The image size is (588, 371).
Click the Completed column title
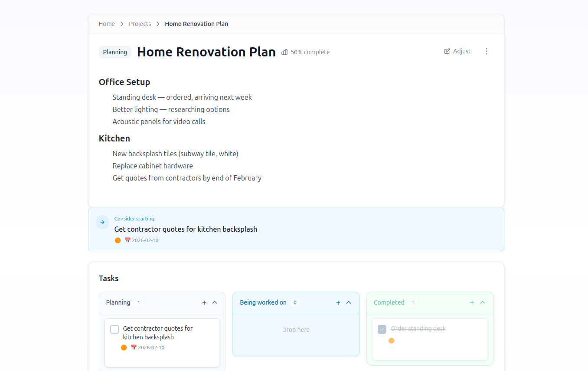(389, 302)
